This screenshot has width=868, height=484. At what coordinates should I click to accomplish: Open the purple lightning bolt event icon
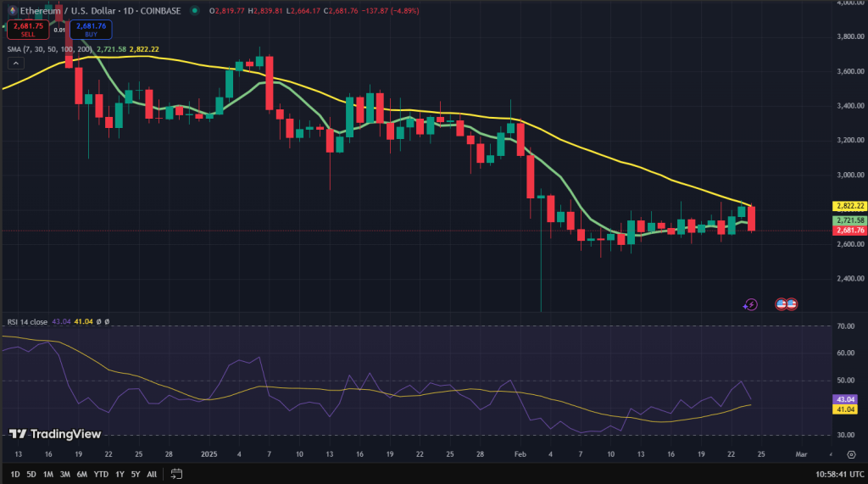coord(750,304)
